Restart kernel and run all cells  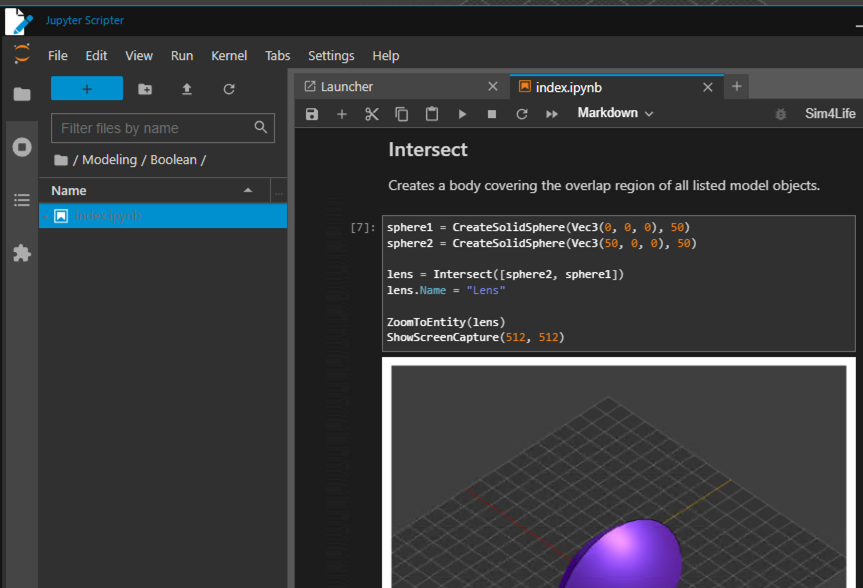[551, 114]
